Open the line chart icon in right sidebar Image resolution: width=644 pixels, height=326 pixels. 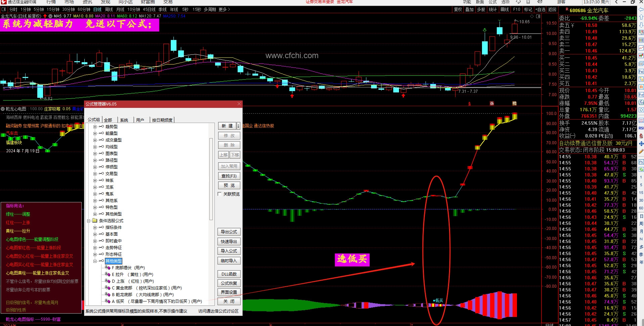[641, 48]
